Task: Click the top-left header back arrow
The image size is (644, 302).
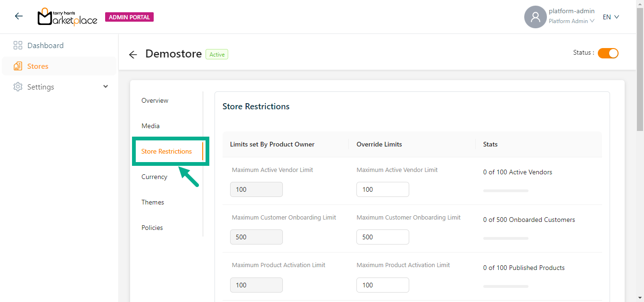Action: [19, 16]
